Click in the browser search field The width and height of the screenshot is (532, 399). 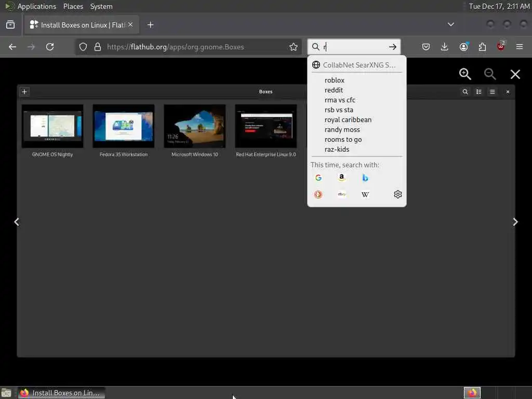(x=354, y=47)
